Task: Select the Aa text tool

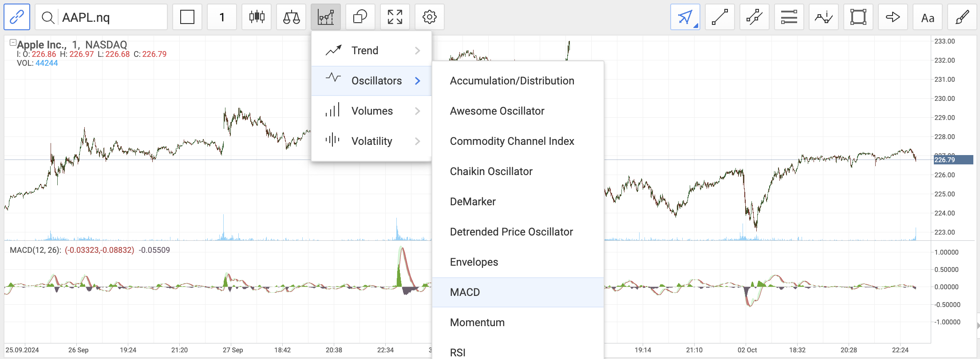Action: tap(928, 17)
